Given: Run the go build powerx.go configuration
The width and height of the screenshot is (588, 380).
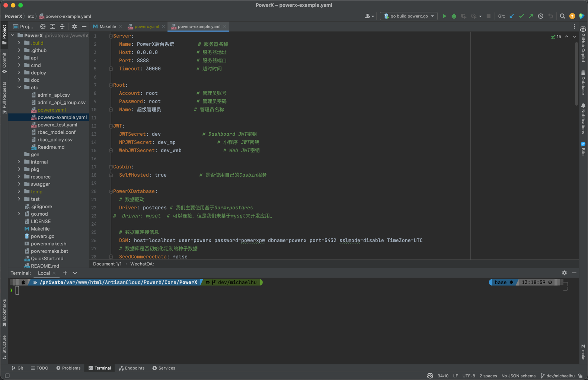Looking at the screenshot, I should (444, 16).
